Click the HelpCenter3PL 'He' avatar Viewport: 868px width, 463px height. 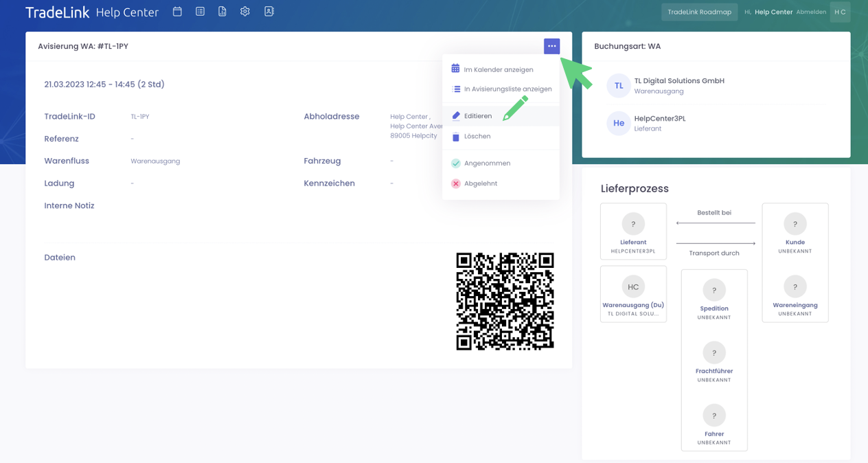tap(618, 124)
